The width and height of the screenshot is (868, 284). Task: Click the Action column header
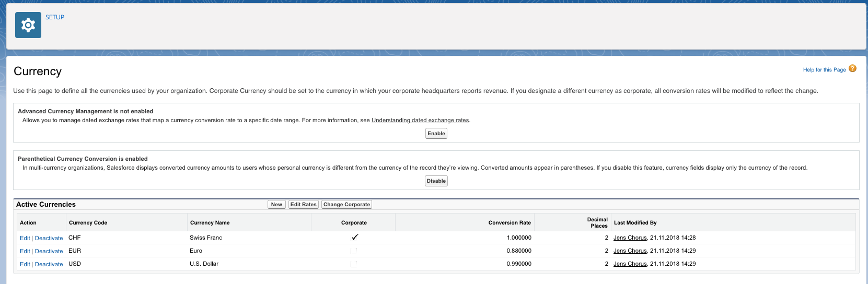coord(28,222)
